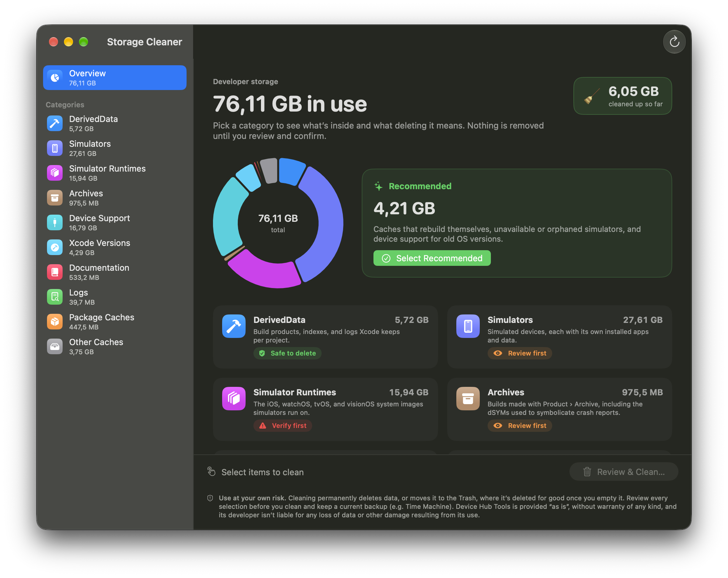
Task: Click the Documentation book icon in sidebar
Action: click(55, 272)
